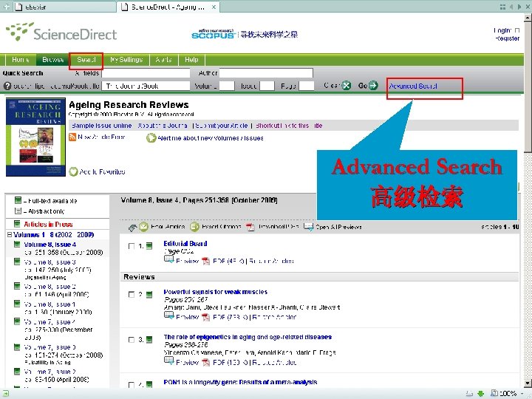Check the box for article 4 PON1
This screenshot has width=532, height=399.
[x=132, y=385]
